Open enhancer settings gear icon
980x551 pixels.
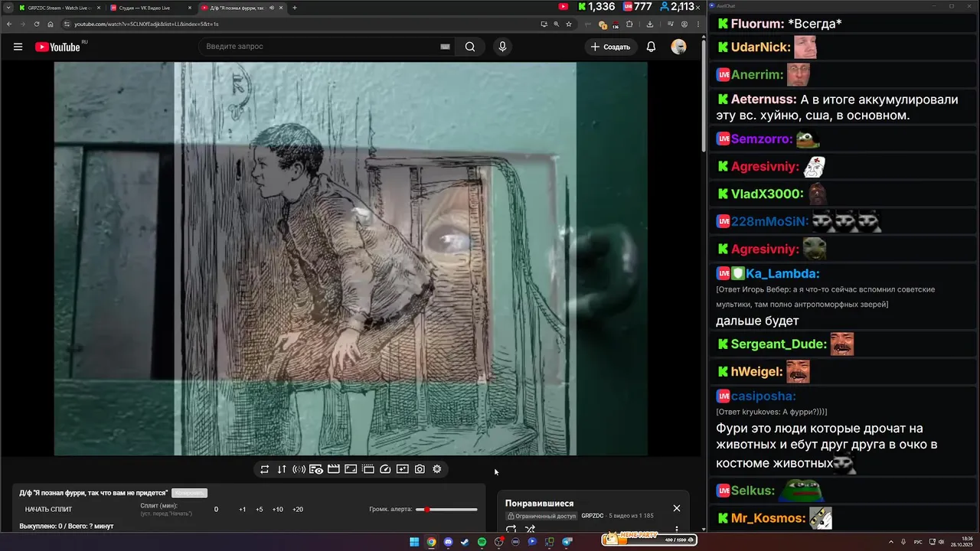437,469
